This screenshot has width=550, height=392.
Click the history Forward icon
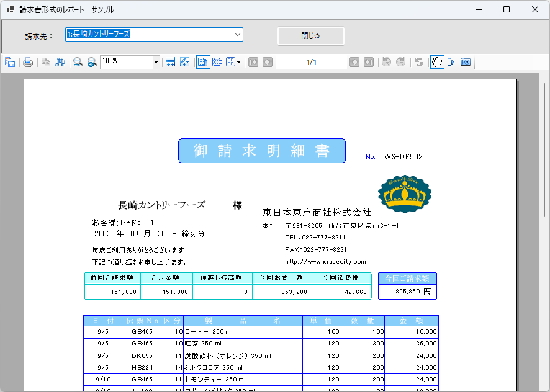(x=400, y=62)
